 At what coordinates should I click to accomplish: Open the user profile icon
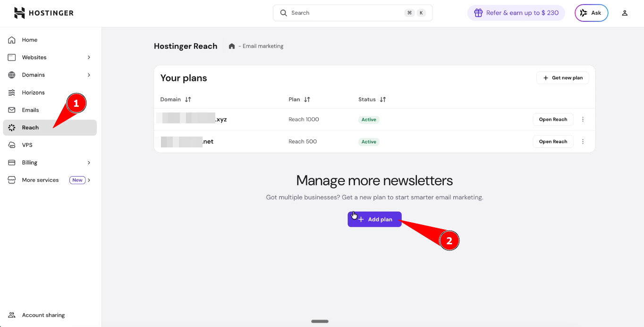pos(625,13)
